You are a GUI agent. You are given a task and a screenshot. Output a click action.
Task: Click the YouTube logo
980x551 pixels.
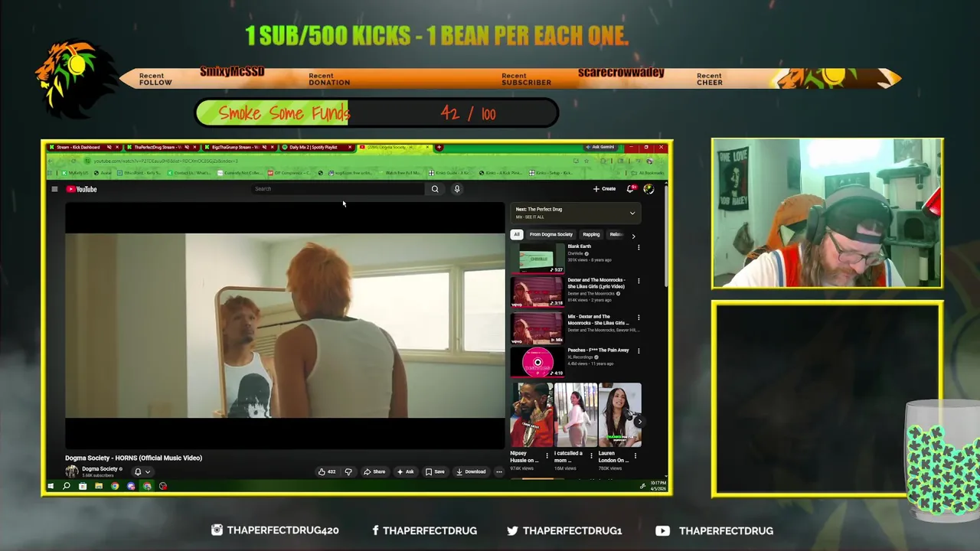(x=81, y=189)
